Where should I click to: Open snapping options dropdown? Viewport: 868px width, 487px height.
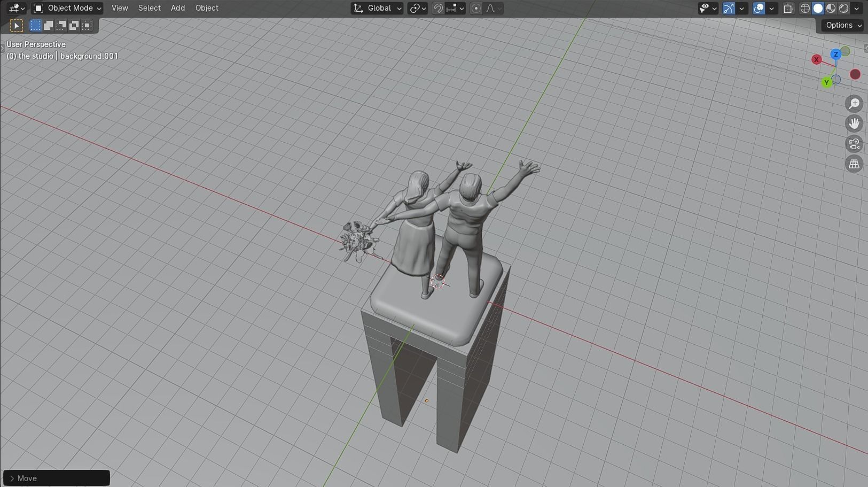click(x=456, y=8)
